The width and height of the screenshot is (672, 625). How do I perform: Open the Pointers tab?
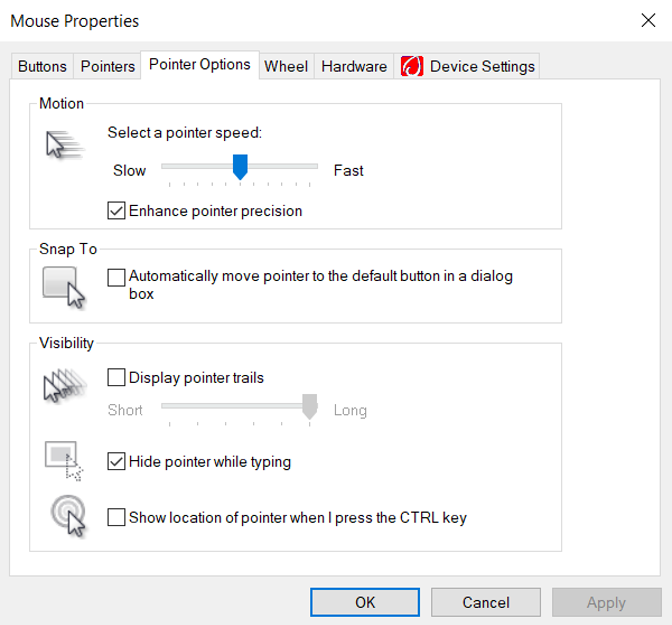[108, 66]
